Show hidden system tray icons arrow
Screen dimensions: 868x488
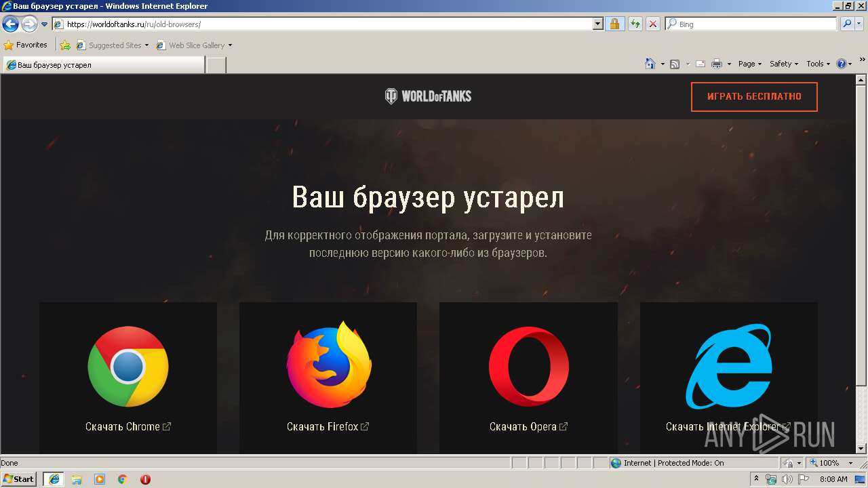point(757,479)
